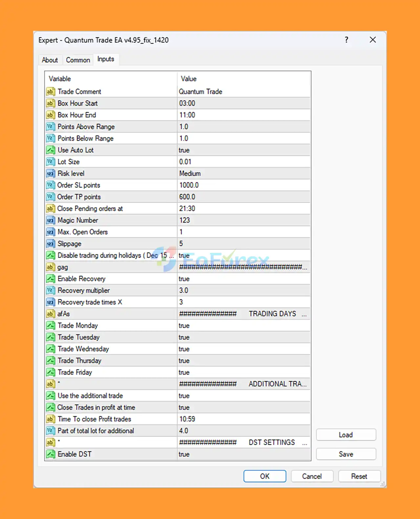Toggle the Close Trades in profit value
This screenshot has height=519, width=420.
[244, 407]
